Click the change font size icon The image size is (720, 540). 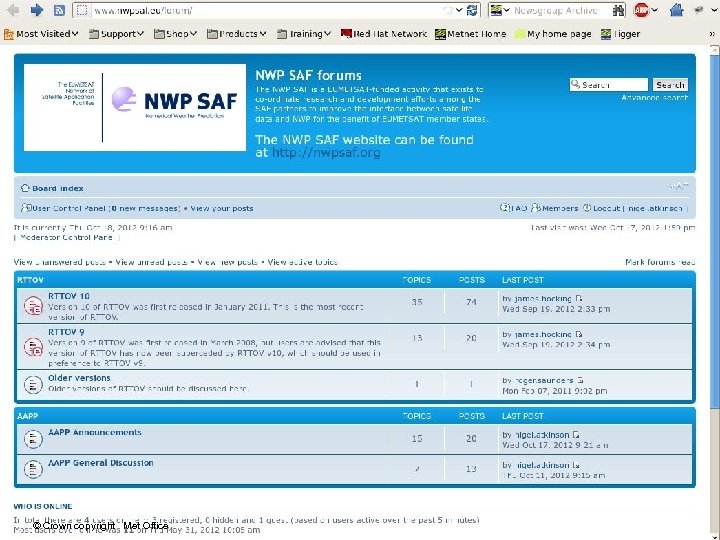(679, 186)
